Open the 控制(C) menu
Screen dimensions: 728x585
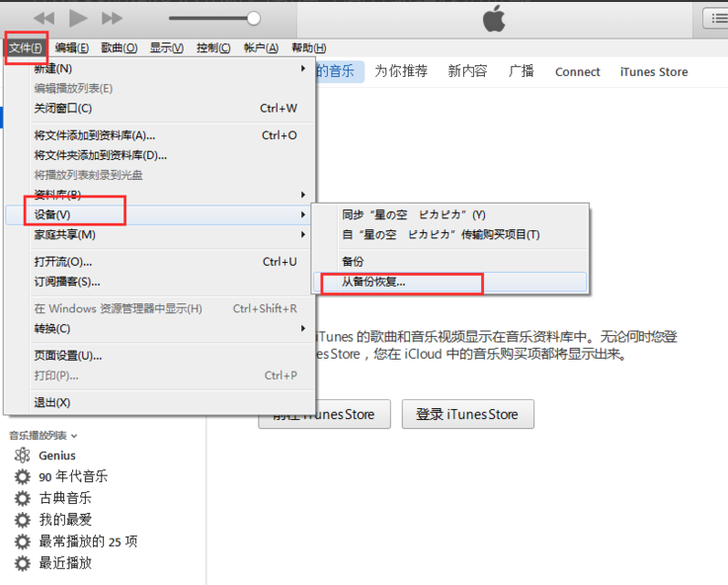[213, 47]
